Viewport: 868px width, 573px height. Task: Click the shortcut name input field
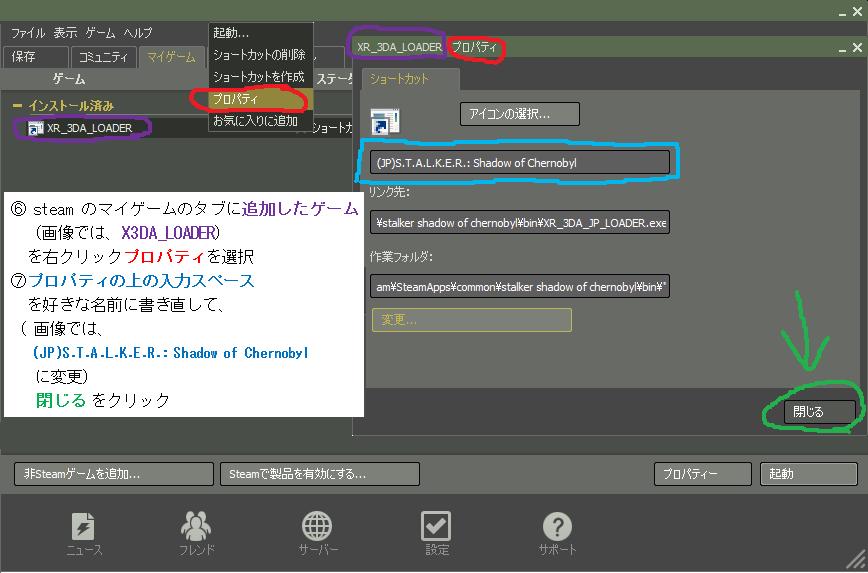click(520, 163)
